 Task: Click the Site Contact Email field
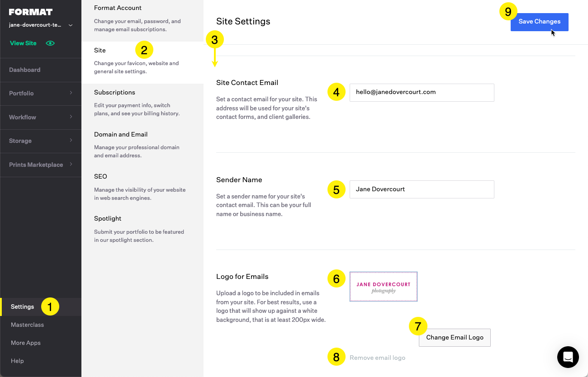(422, 92)
